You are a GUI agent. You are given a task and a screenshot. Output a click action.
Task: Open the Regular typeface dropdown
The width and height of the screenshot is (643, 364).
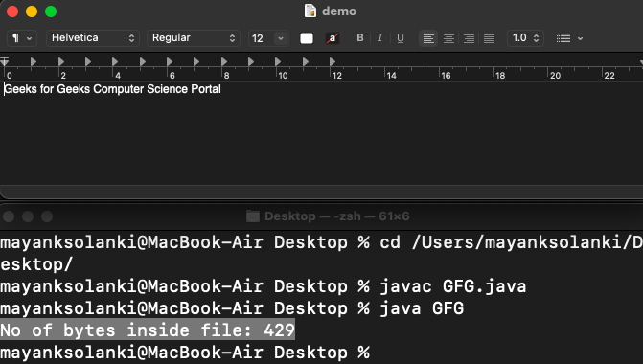(x=194, y=38)
